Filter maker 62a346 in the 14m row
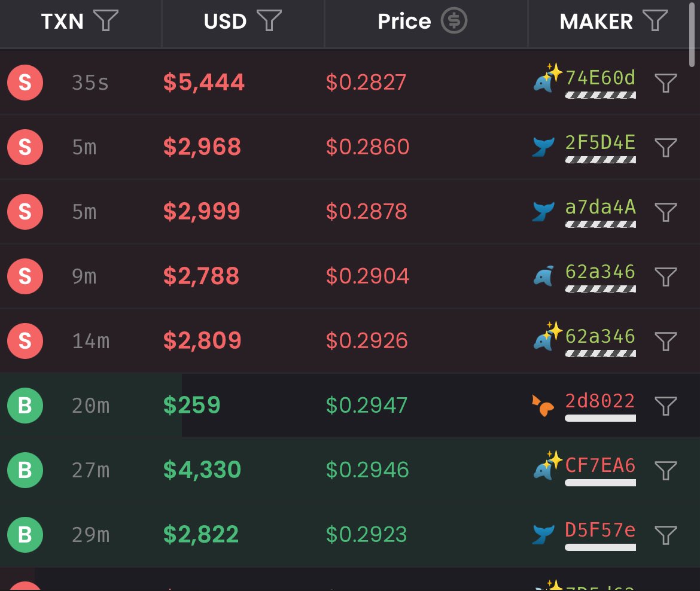The image size is (700, 591). coord(666,342)
